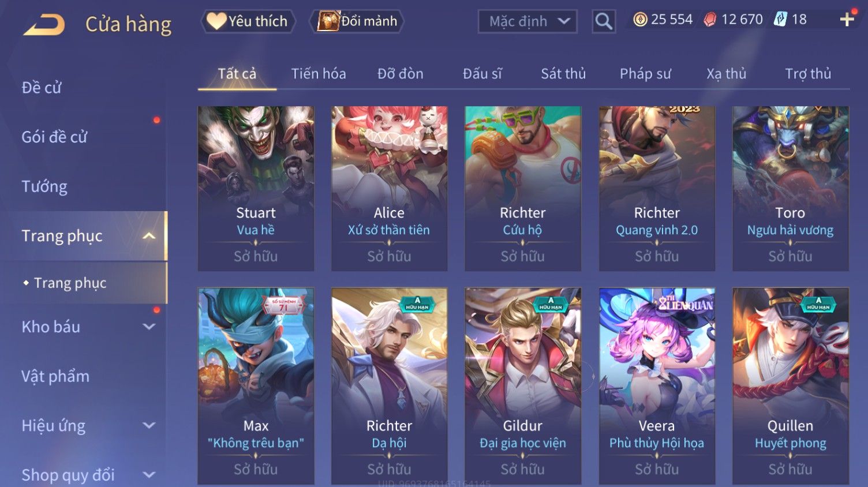Viewport: 868px width, 487px height.
Task: Click the red ruby currency icon
Action: pos(710,20)
